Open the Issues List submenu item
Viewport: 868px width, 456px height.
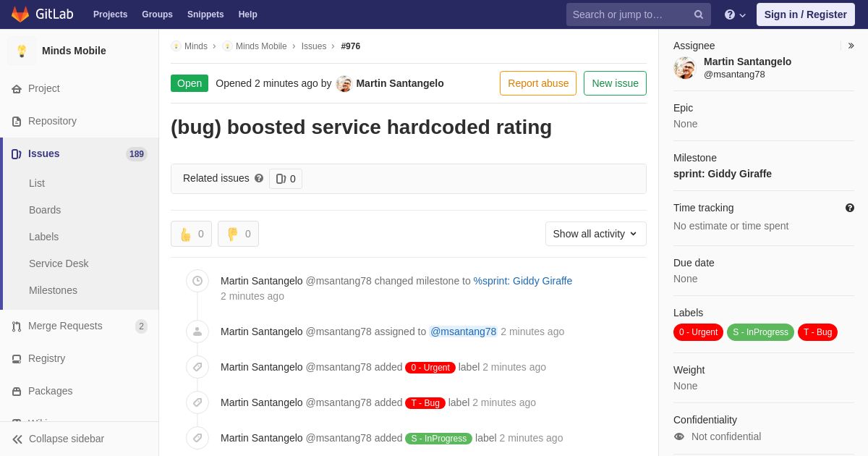point(37,183)
